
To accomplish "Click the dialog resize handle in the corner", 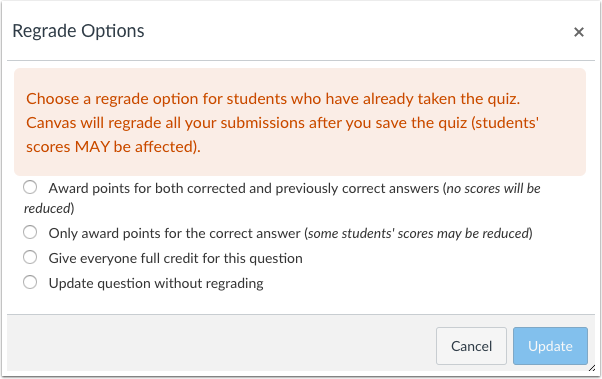I will click(x=591, y=368).
